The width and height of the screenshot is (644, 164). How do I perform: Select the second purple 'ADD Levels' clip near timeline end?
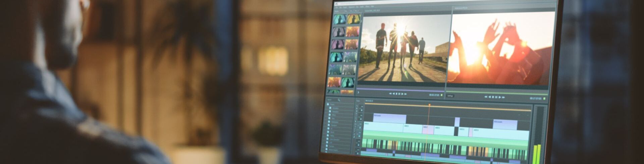point(505,125)
